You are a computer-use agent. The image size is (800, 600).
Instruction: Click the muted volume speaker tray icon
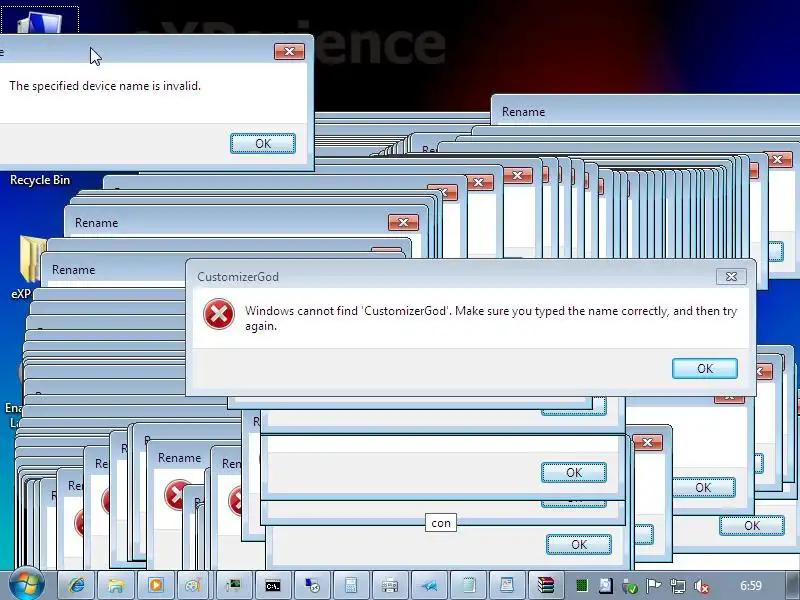(702, 586)
